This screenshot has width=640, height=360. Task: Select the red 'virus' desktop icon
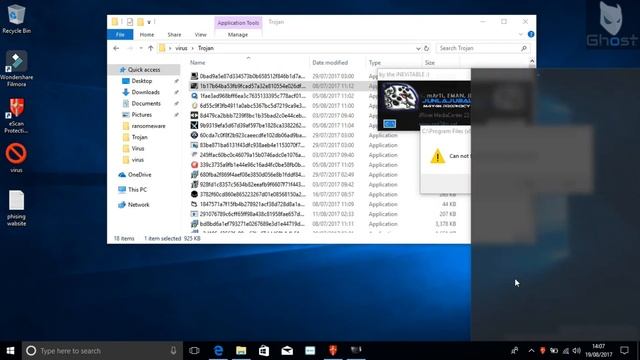[16, 157]
